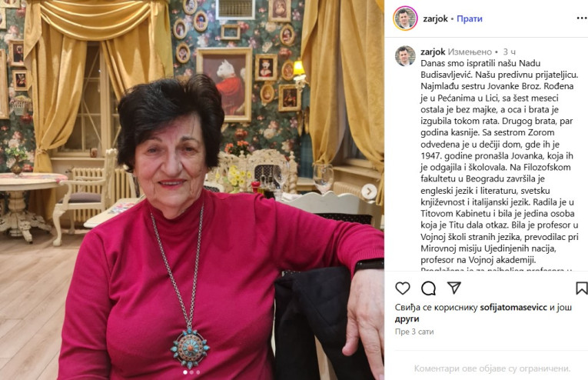Share the post using the paper plane icon
Viewport: 588px width, 380px height.
click(x=453, y=288)
